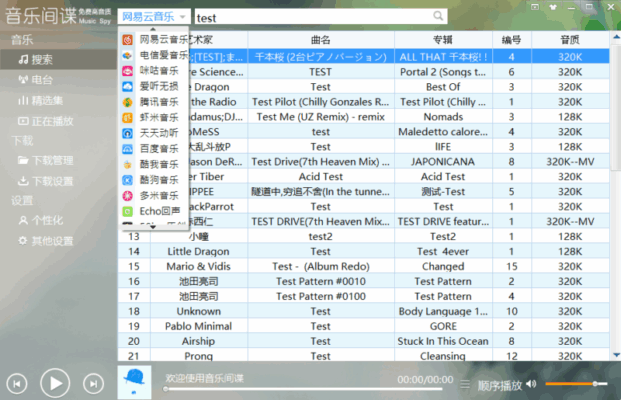Click the 百度音乐 source icon
621x400 pixels.
127,149
